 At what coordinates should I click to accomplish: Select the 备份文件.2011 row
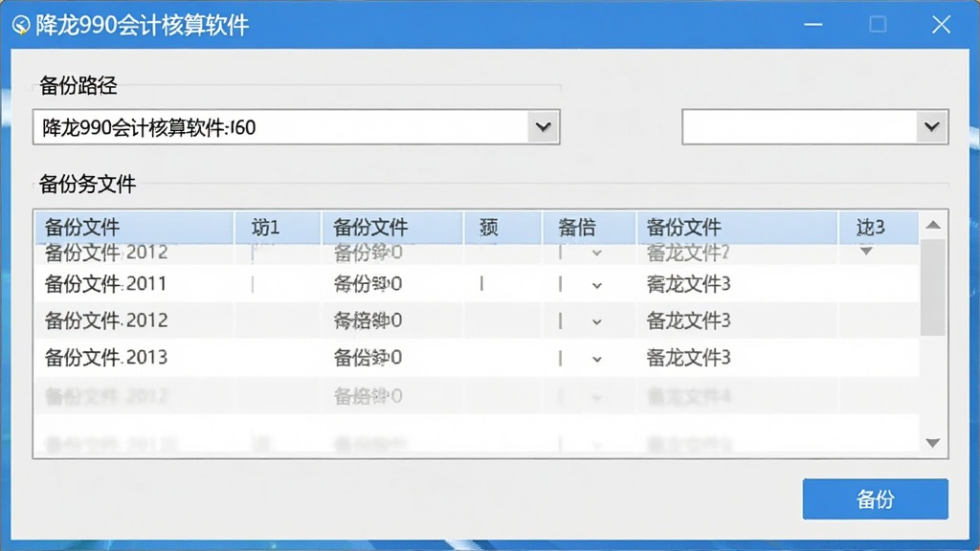(477, 284)
